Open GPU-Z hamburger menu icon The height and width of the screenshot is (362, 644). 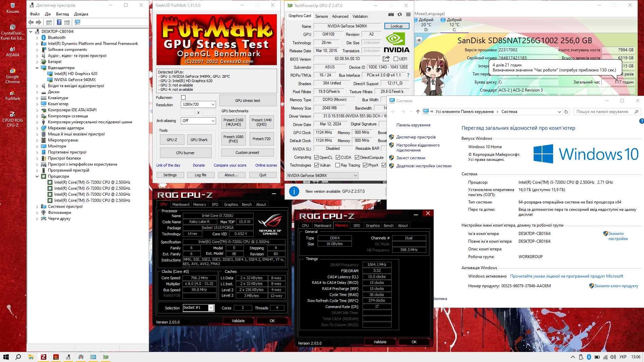click(x=408, y=14)
